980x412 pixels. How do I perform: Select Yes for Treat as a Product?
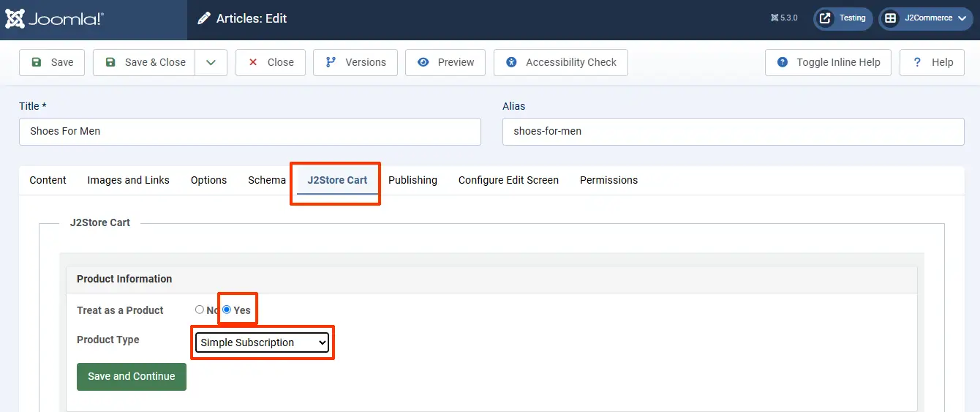click(227, 310)
